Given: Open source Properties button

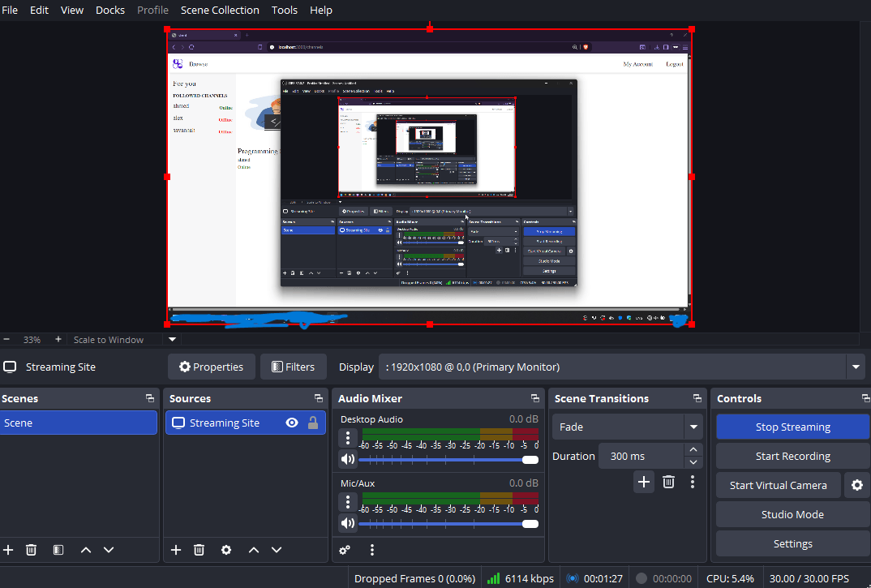Looking at the screenshot, I should point(211,367).
